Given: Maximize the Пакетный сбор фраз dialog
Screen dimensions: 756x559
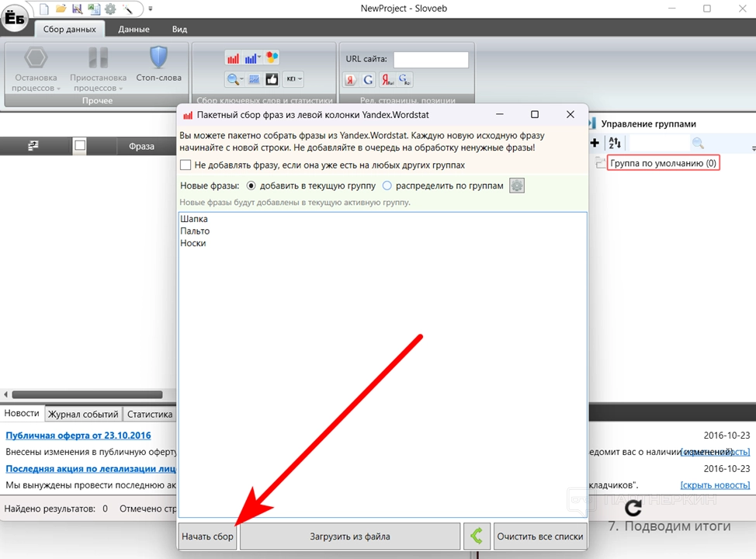Looking at the screenshot, I should coord(535,115).
